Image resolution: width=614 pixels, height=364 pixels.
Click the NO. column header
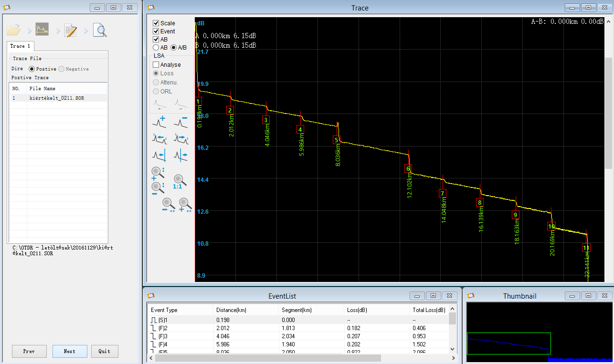18,88
